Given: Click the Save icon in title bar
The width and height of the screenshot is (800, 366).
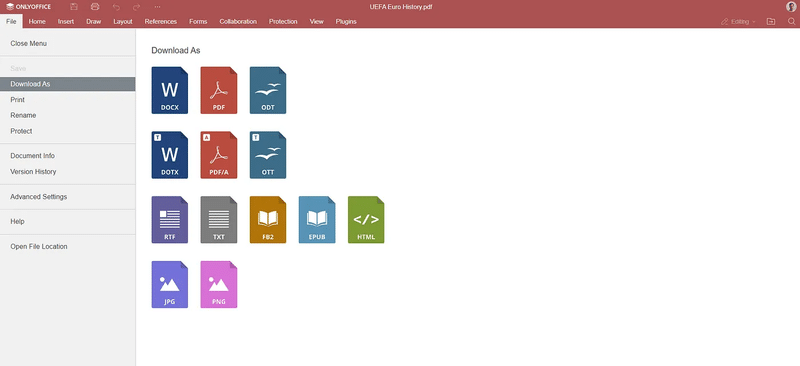Looking at the screenshot, I should [x=74, y=7].
